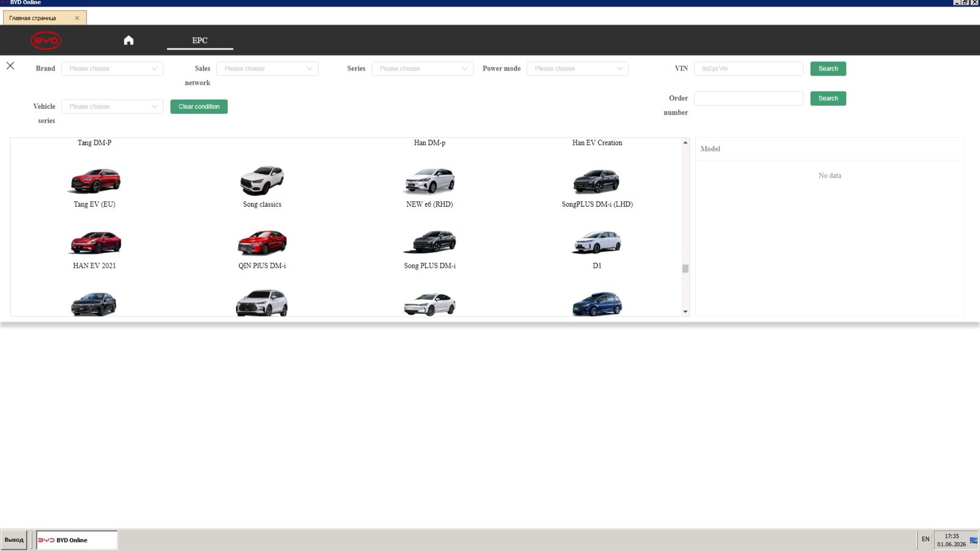Image resolution: width=980 pixels, height=551 pixels.
Task: Click the Tang EV (EU) text label
Action: coord(94,204)
